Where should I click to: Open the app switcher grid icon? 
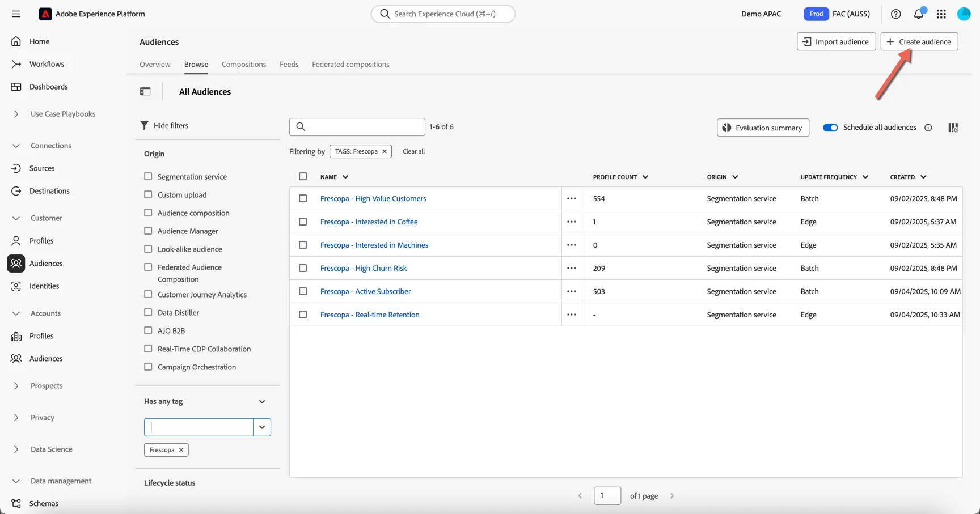click(941, 14)
